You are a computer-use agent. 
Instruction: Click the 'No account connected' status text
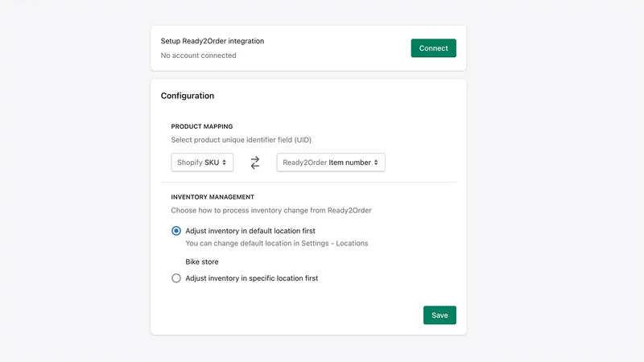point(198,56)
